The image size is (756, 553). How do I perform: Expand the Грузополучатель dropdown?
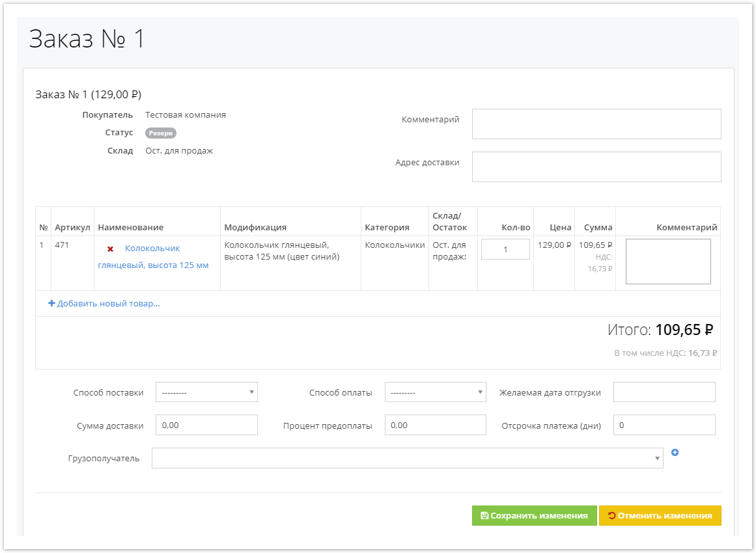pyautogui.click(x=408, y=458)
